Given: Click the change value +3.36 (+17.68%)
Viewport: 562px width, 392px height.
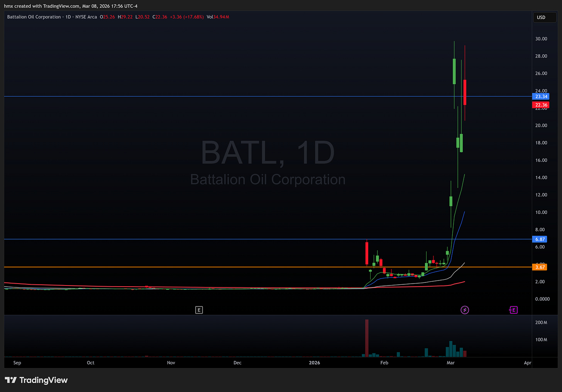Looking at the screenshot, I should coord(187,17).
